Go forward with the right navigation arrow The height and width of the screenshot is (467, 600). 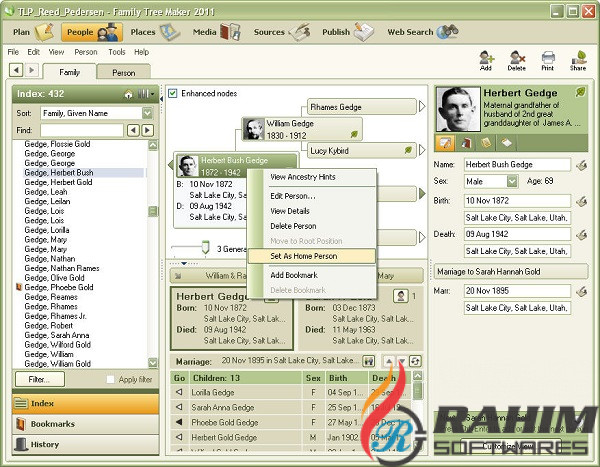click(x=32, y=70)
